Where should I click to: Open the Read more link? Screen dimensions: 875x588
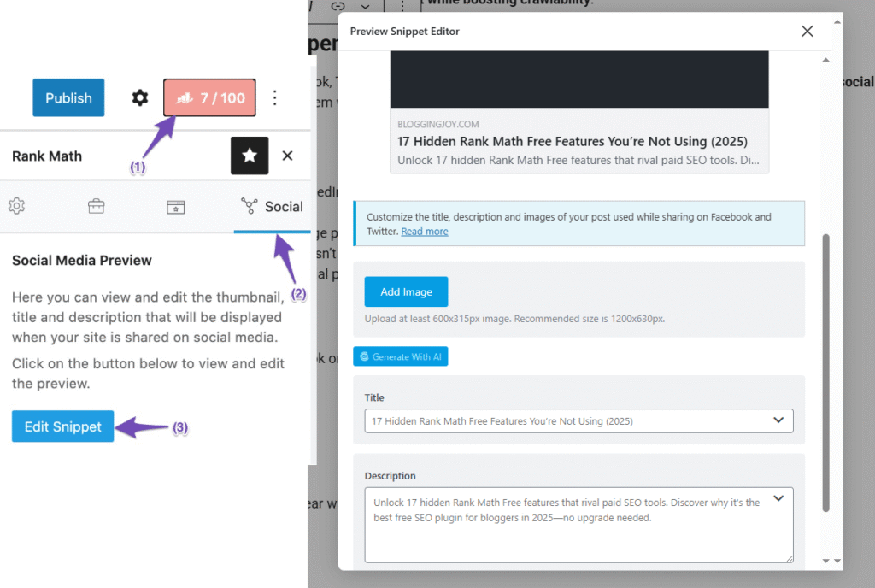click(x=425, y=232)
